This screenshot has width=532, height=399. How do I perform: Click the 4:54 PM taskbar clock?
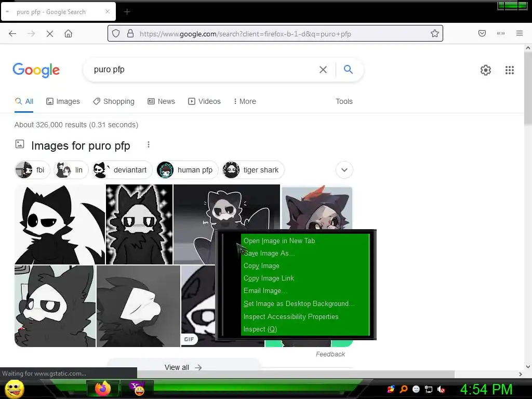click(486, 389)
